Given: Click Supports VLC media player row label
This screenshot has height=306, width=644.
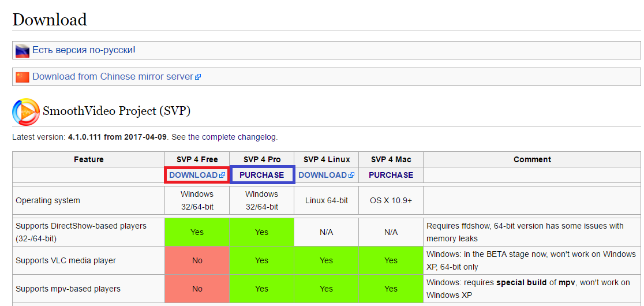Looking at the screenshot, I should coord(66,260).
